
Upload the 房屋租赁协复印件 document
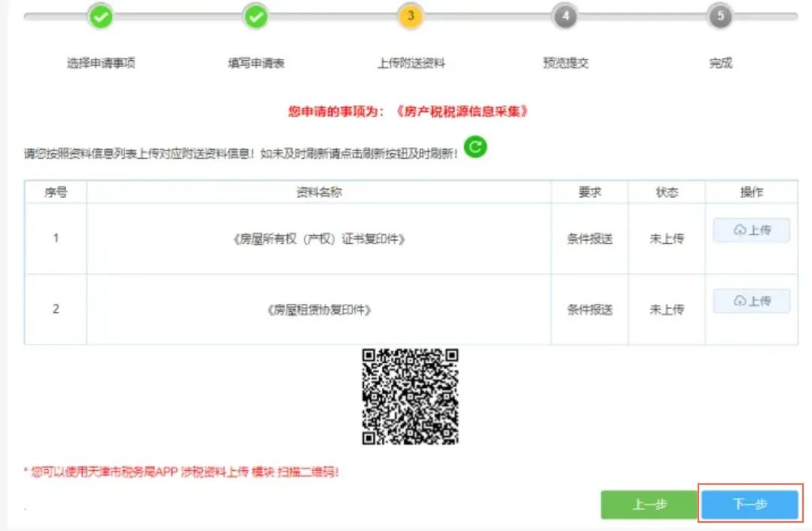(752, 301)
